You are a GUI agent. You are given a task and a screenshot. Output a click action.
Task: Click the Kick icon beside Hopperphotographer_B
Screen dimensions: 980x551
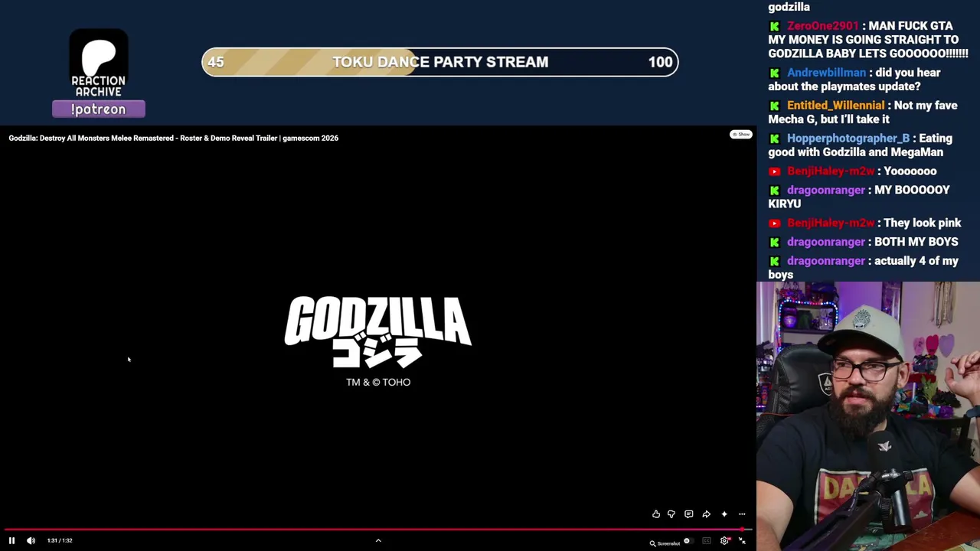(775, 139)
